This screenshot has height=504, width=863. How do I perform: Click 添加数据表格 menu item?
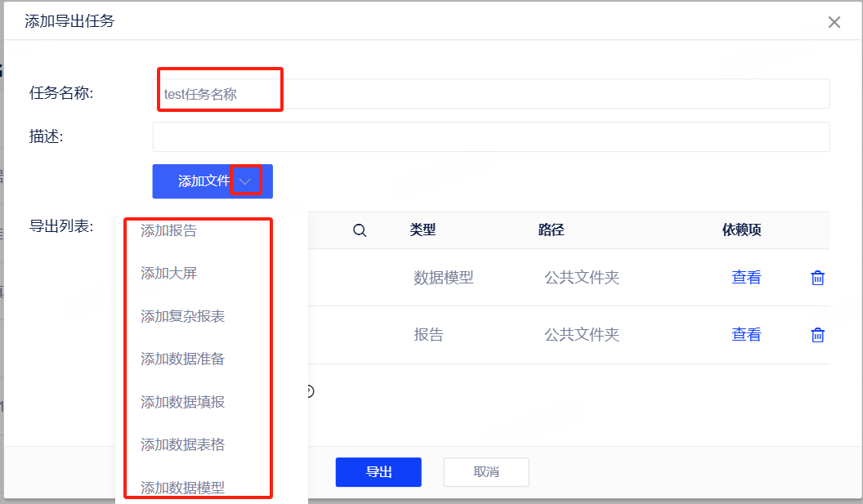[183, 444]
